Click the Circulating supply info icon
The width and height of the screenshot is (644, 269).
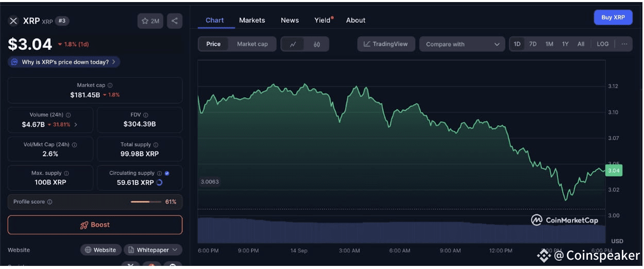(159, 174)
